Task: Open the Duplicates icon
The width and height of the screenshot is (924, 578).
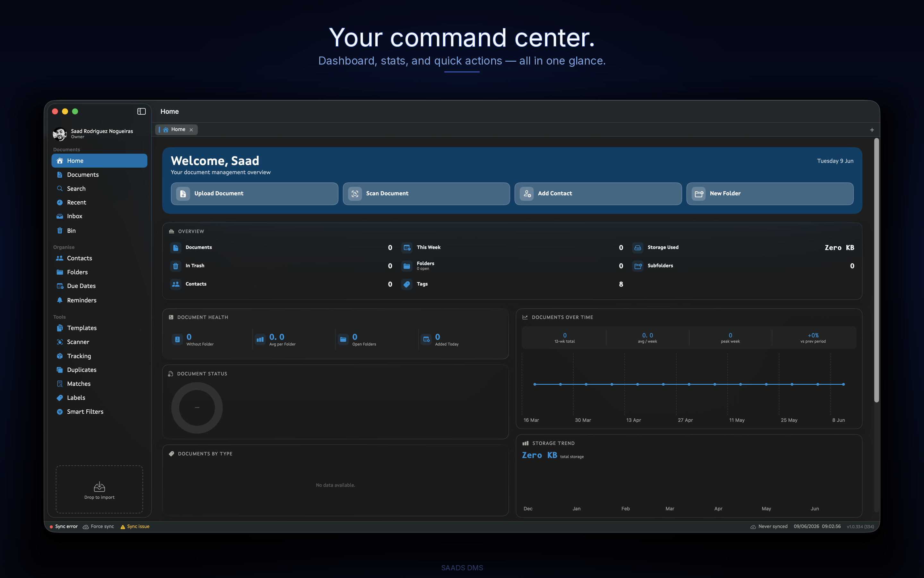Action: [60, 370]
